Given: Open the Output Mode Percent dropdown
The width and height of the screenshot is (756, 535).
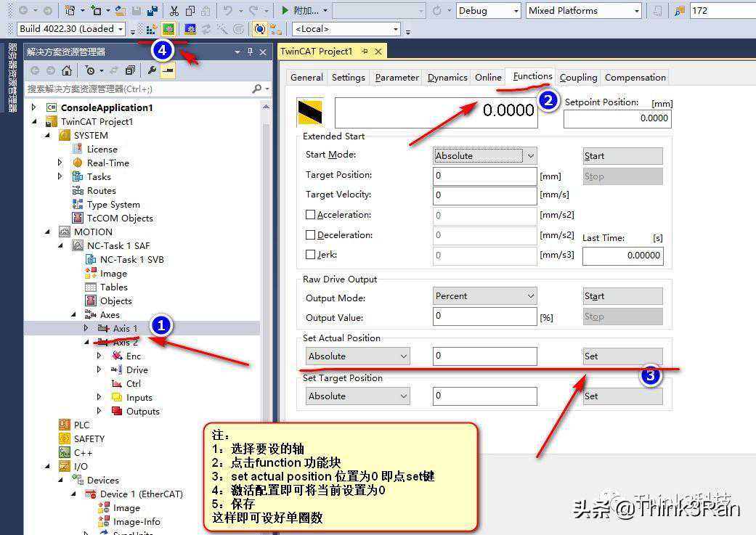Looking at the screenshot, I should (484, 296).
